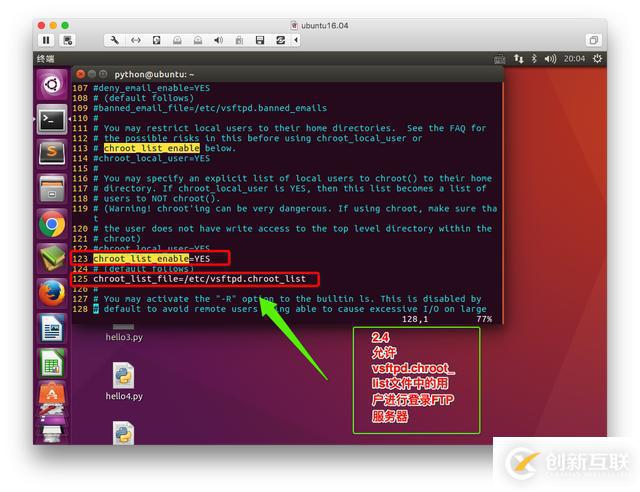
Task: Open the Bluetooth indicator menu
Action: [534, 59]
